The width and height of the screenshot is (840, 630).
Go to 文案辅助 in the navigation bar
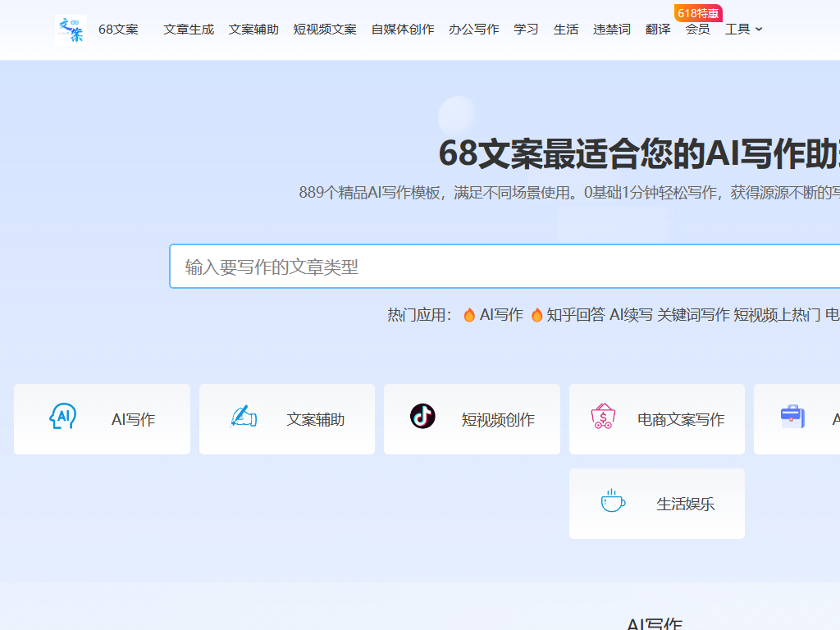253,30
